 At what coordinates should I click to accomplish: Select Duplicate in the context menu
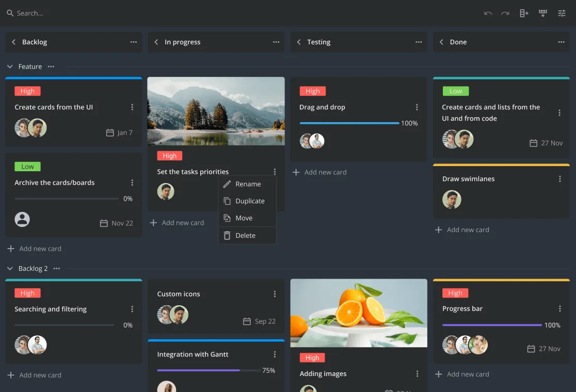tap(247, 201)
